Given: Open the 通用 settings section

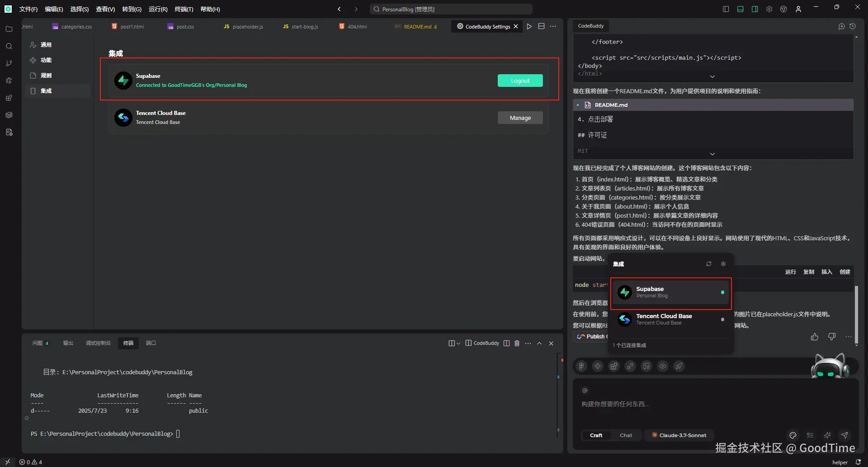Looking at the screenshot, I should [58, 45].
